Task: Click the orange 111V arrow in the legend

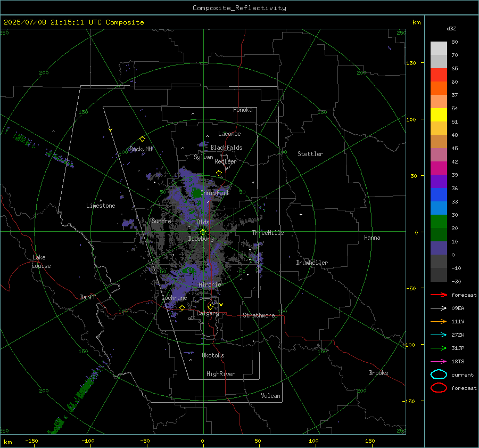Action: click(439, 321)
